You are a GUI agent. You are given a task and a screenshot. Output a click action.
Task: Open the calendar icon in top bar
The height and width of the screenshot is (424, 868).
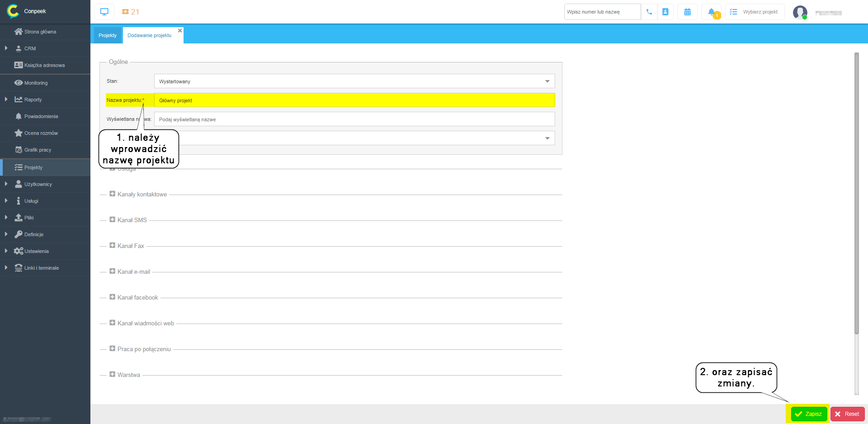[x=687, y=12]
